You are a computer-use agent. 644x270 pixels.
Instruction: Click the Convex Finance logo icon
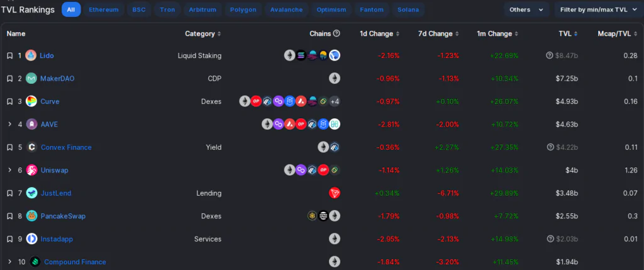[31, 147]
